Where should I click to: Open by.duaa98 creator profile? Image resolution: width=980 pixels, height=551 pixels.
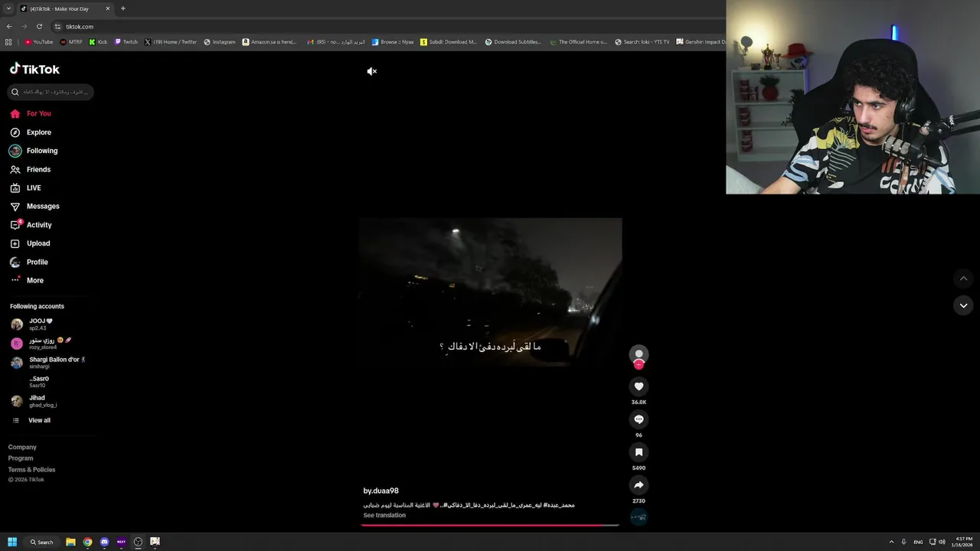click(x=381, y=491)
